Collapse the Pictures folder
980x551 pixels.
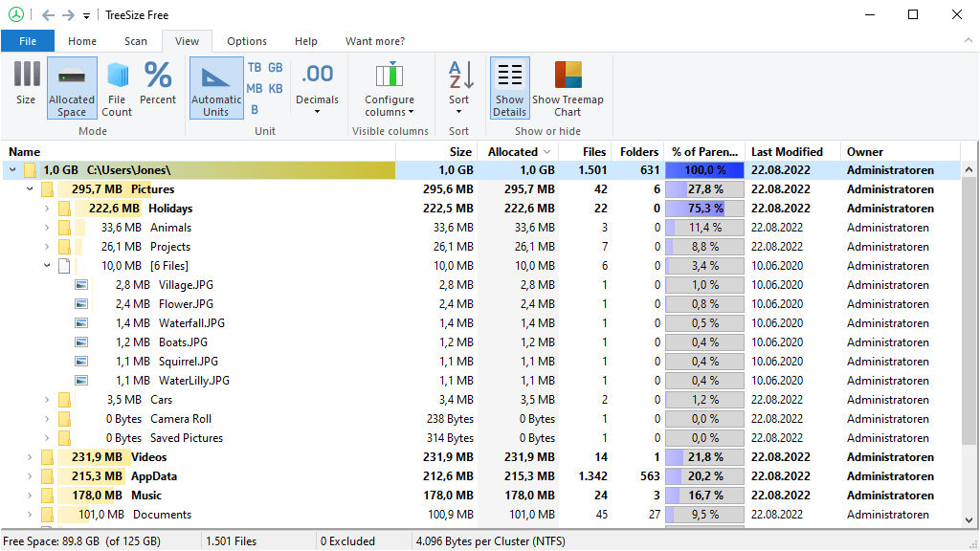click(x=29, y=189)
